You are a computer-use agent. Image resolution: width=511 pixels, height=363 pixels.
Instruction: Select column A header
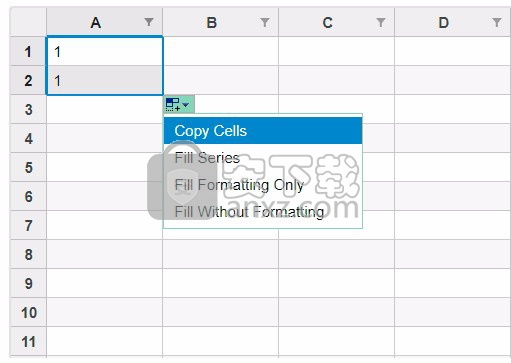104,22
